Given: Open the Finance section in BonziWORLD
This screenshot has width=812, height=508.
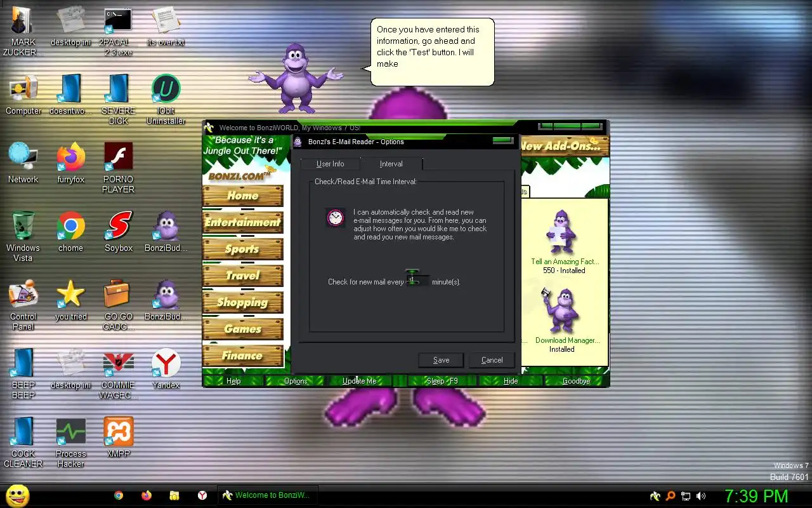Looking at the screenshot, I should click(242, 356).
